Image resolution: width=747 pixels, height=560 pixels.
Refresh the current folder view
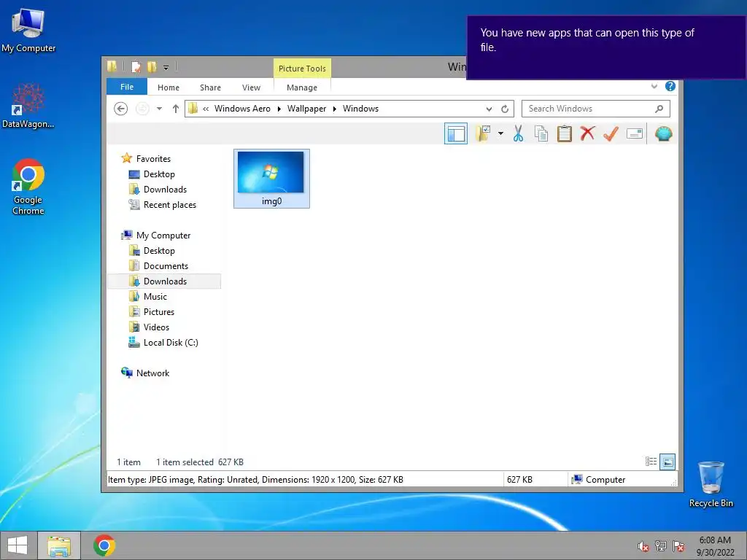tap(505, 109)
